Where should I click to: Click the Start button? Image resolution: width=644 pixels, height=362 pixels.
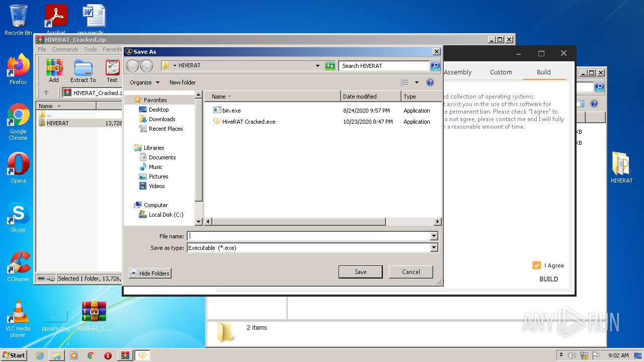click(x=14, y=355)
